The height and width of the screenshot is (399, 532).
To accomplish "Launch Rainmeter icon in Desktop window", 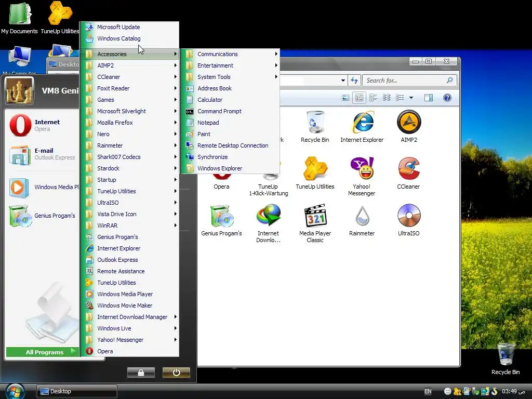I will [362, 220].
